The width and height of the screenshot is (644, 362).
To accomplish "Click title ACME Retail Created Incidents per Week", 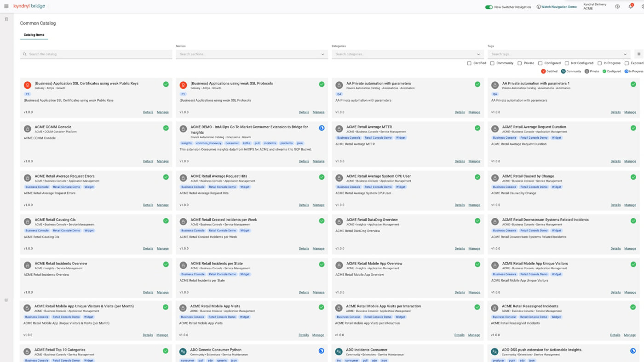I will [x=224, y=220].
